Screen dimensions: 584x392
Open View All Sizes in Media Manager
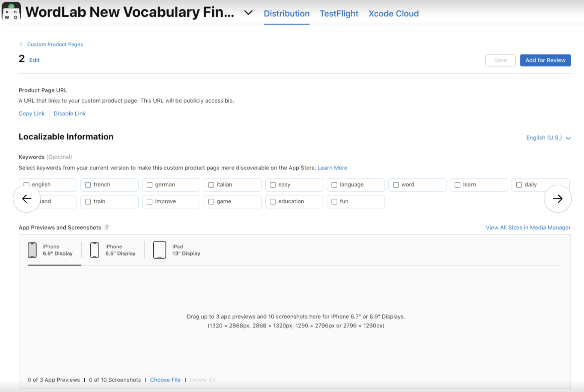pyautogui.click(x=528, y=227)
